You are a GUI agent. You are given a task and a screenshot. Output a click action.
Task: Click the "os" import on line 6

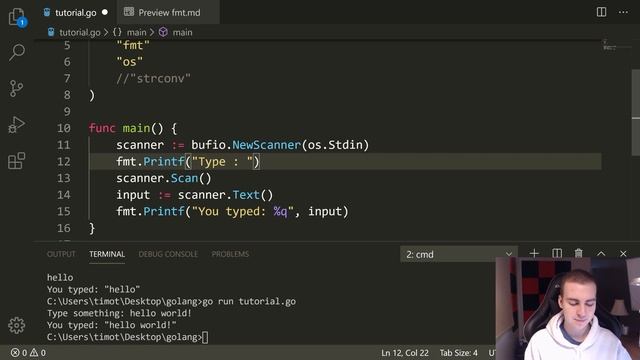pyautogui.click(x=130, y=62)
